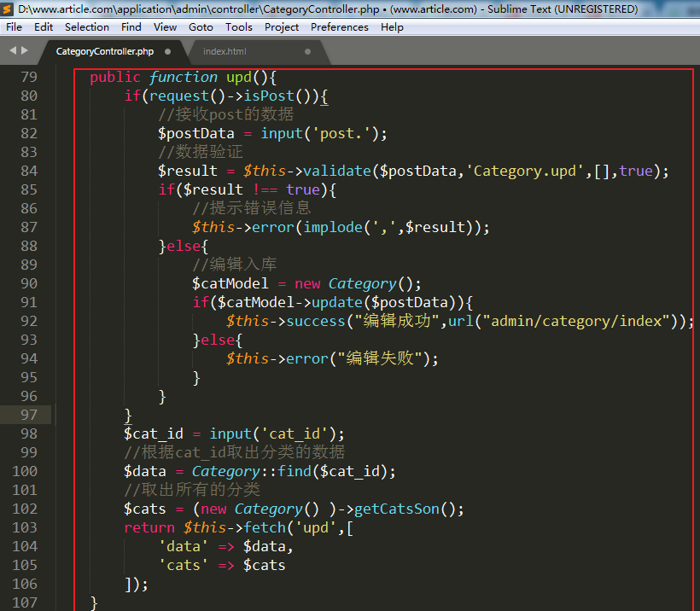
Task: Click the comment //根据cat_id取出分类的数据
Action: pos(235,452)
